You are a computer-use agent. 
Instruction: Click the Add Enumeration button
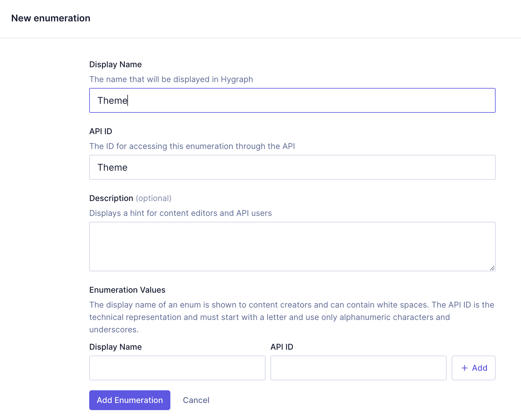(129, 400)
